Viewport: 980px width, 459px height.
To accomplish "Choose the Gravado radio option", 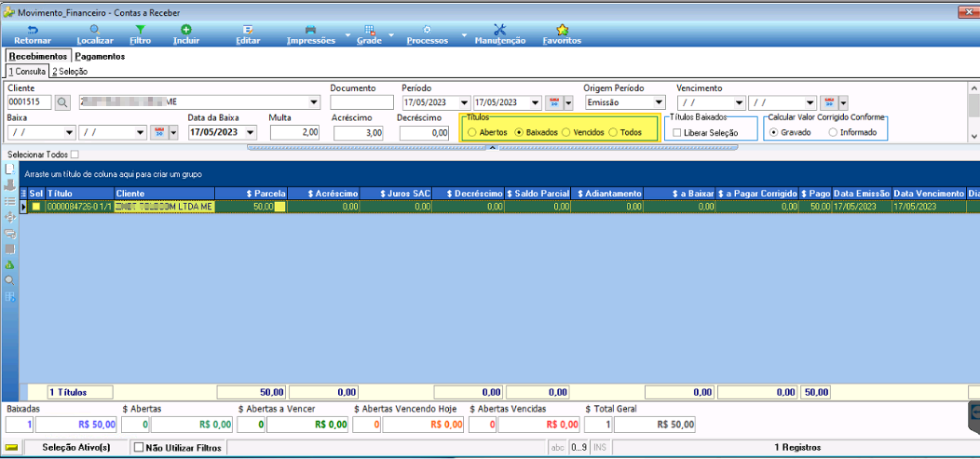I will [x=774, y=132].
